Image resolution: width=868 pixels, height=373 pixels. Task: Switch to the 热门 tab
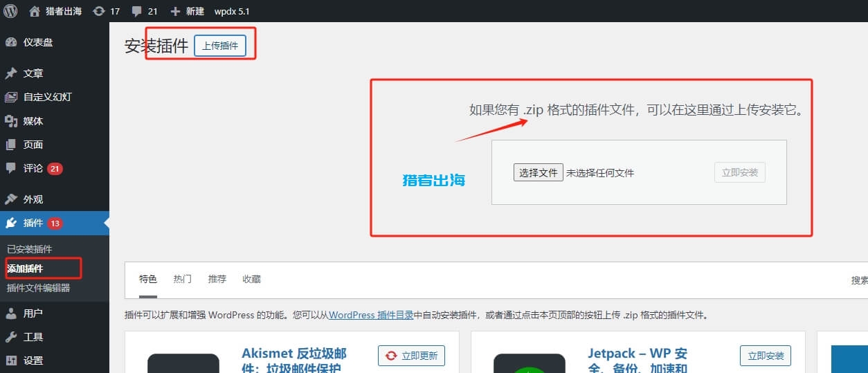point(183,280)
